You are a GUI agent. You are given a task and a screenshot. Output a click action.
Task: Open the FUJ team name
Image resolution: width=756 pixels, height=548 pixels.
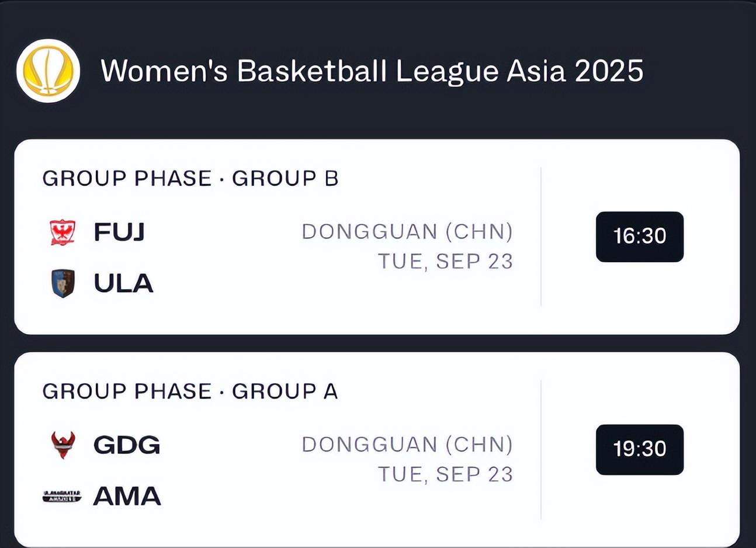click(119, 232)
